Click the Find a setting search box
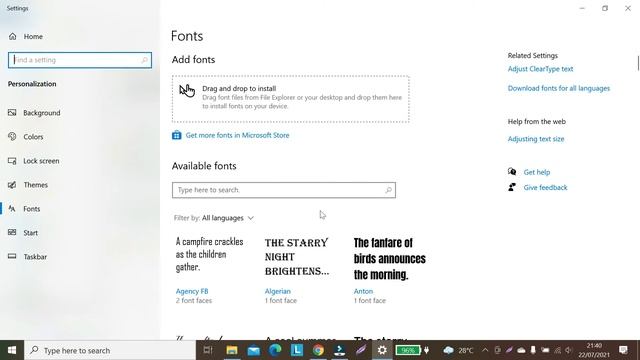Screen dimensions: 640x360 click(80, 60)
